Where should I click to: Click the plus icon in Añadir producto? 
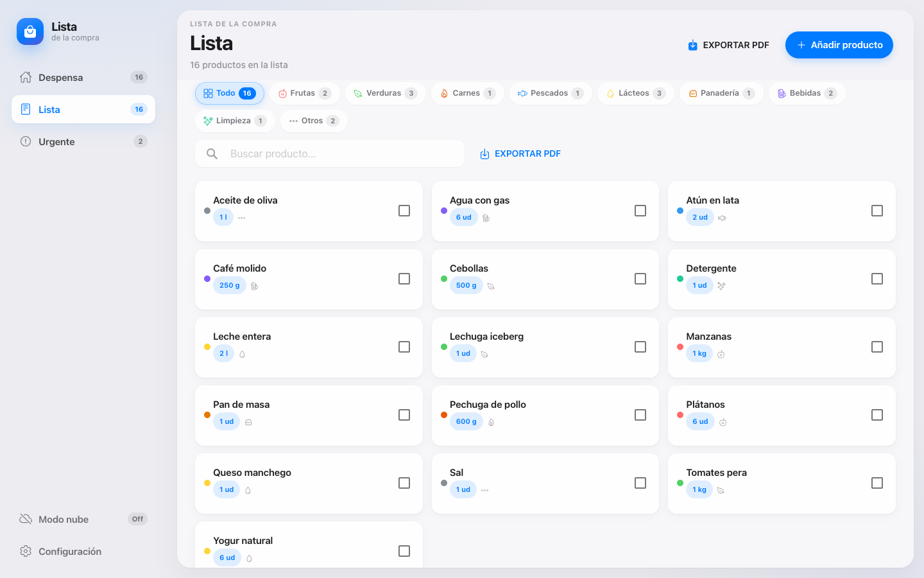pyautogui.click(x=801, y=45)
